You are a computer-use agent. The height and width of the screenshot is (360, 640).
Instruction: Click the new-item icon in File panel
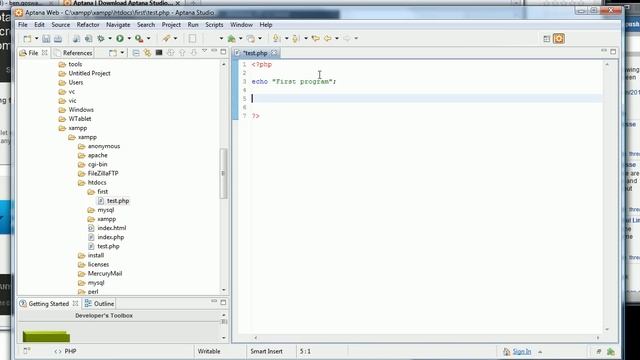[x=113, y=53]
